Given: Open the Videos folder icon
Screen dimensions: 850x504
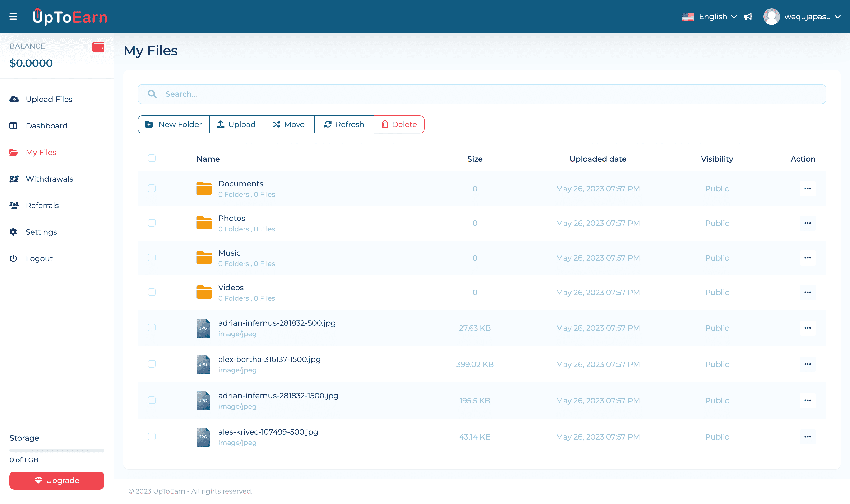Looking at the screenshot, I should 204,292.
